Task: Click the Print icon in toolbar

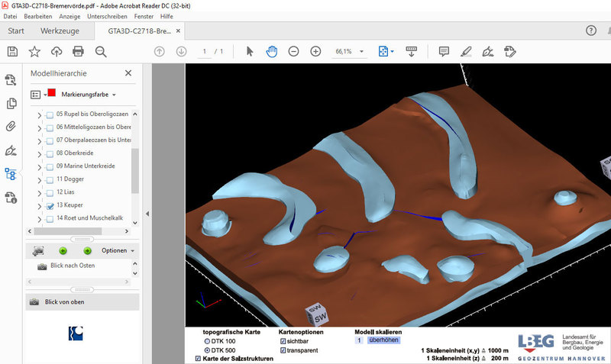Action: (78, 51)
